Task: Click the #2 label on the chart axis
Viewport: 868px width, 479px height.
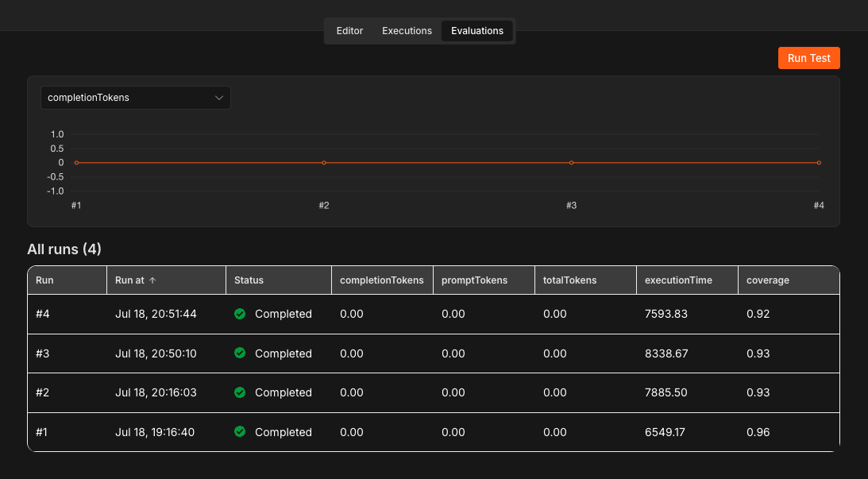Action: 324,206
